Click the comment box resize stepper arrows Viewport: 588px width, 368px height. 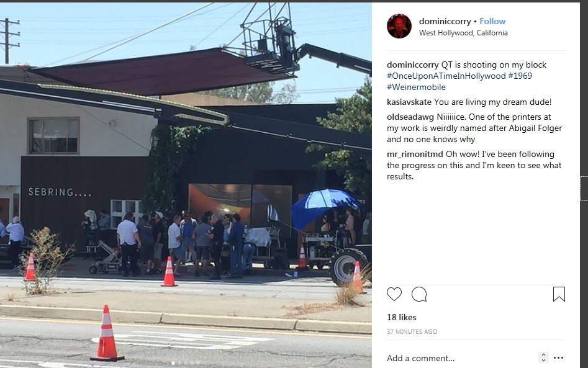click(x=543, y=357)
